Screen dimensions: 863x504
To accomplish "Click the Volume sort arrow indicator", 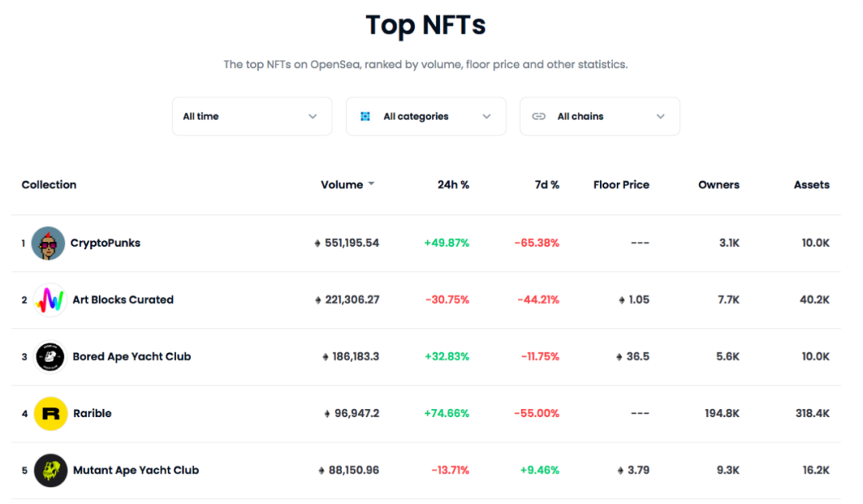I will tap(372, 184).
